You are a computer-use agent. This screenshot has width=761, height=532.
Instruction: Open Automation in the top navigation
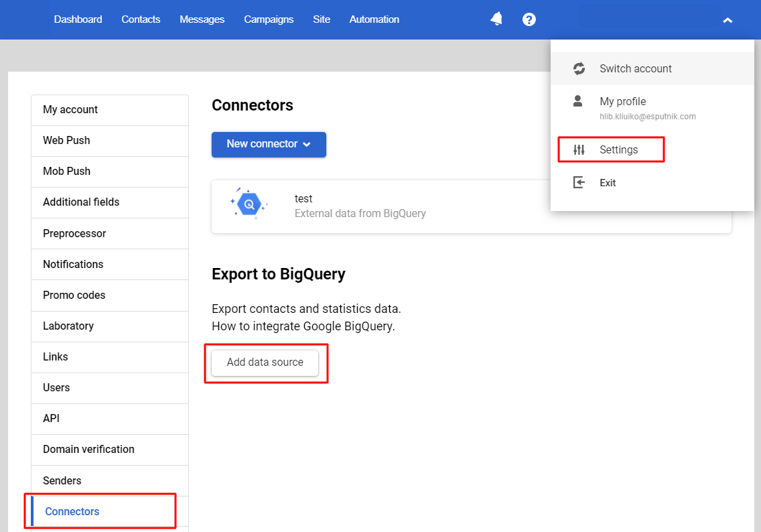tap(374, 19)
